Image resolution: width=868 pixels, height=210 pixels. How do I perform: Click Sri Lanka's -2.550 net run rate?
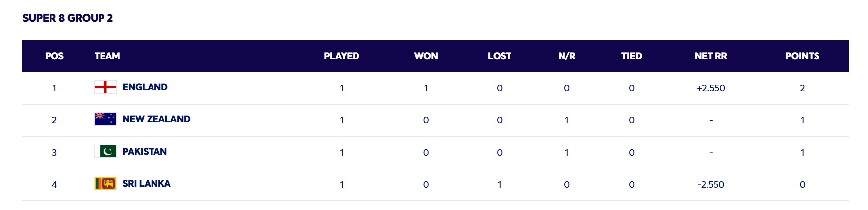pos(711,185)
